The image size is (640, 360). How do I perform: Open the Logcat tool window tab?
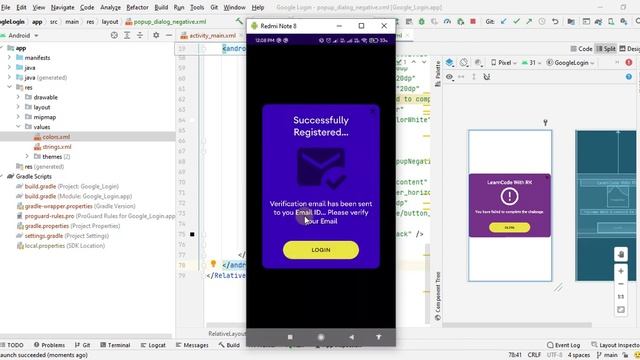[x=153, y=345]
